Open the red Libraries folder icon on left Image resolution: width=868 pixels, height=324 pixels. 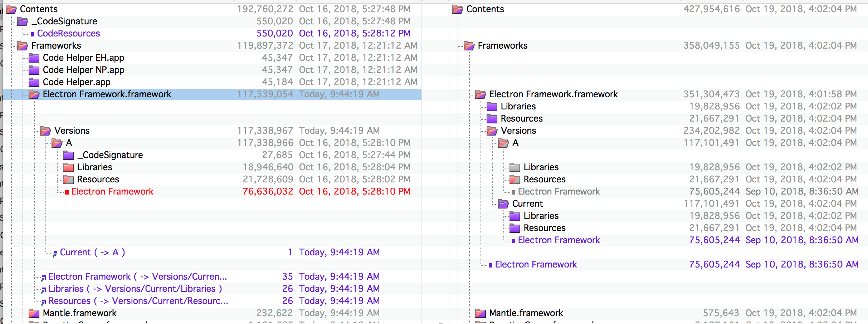(x=68, y=167)
